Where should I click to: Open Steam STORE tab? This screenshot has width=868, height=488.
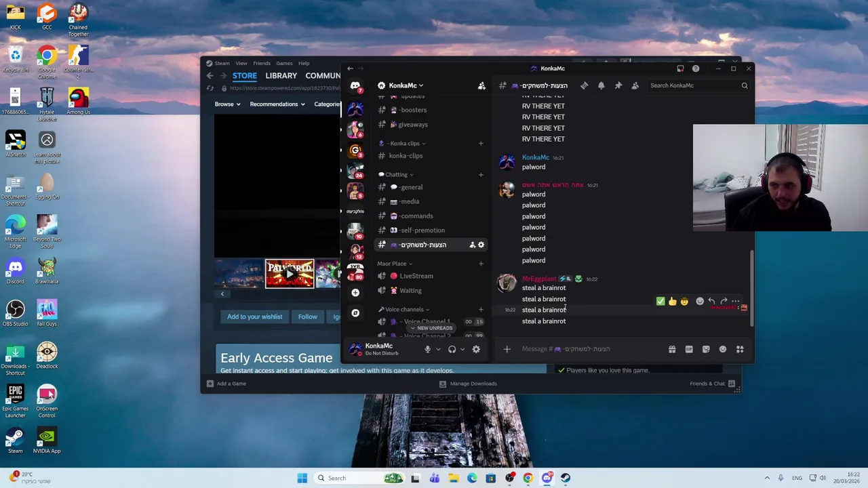tap(245, 76)
